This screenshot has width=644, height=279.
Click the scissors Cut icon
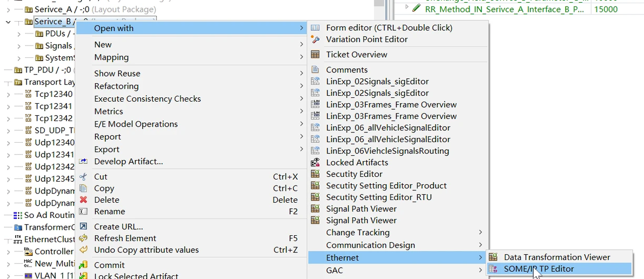point(83,177)
